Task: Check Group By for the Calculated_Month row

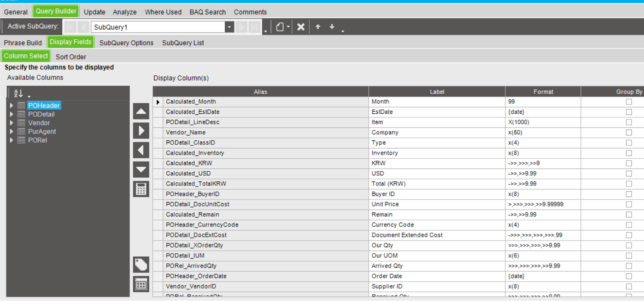Action: [629, 102]
